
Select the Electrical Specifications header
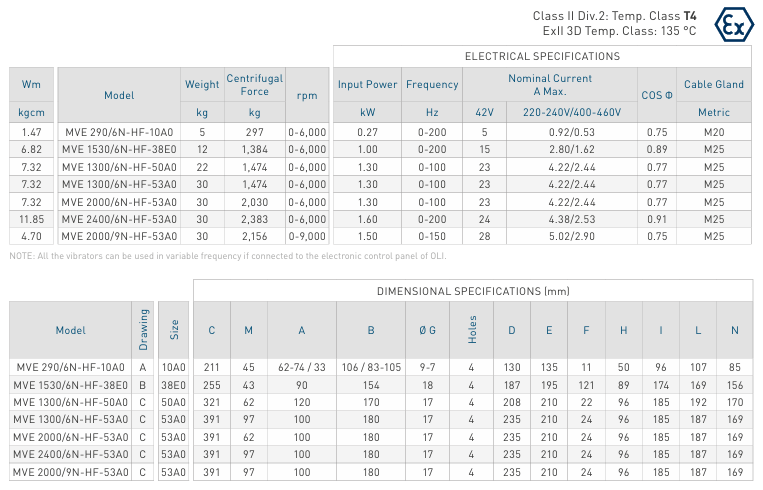[x=542, y=57]
